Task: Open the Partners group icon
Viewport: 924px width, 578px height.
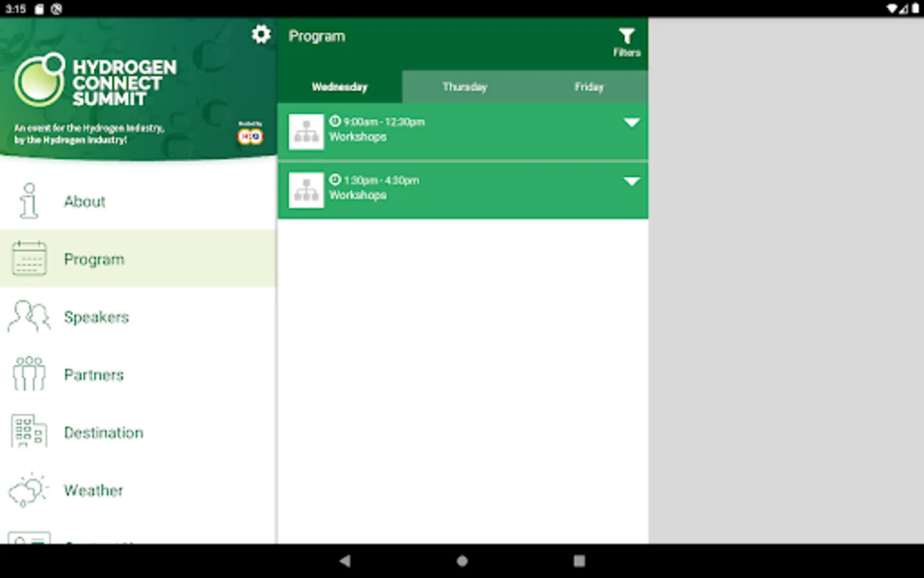Action: coord(29,374)
